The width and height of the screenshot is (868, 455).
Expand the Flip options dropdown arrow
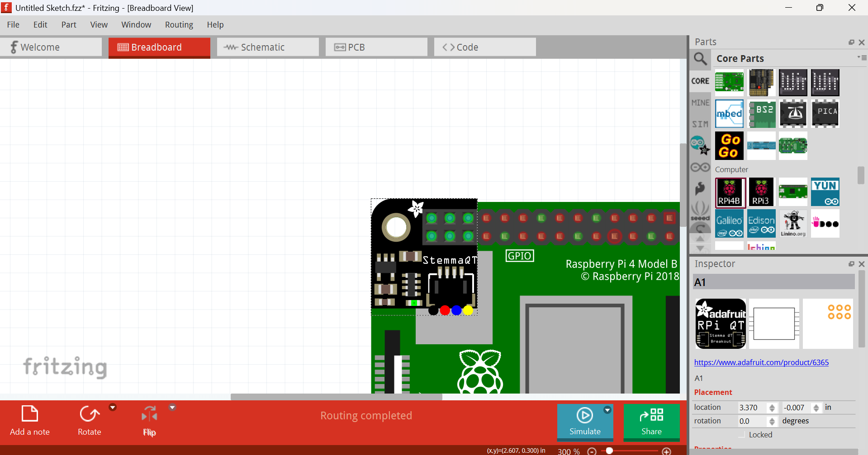[172, 408]
